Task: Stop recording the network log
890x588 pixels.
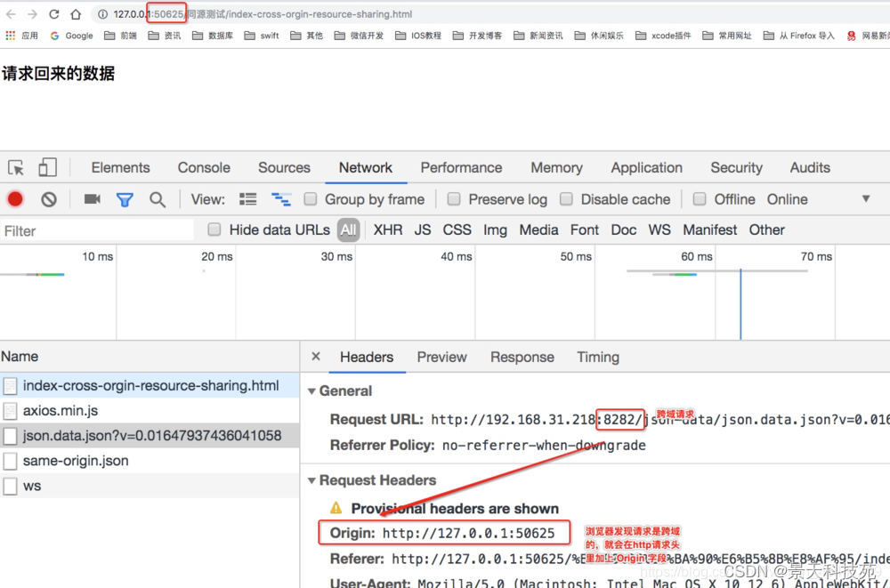Action: [15, 199]
